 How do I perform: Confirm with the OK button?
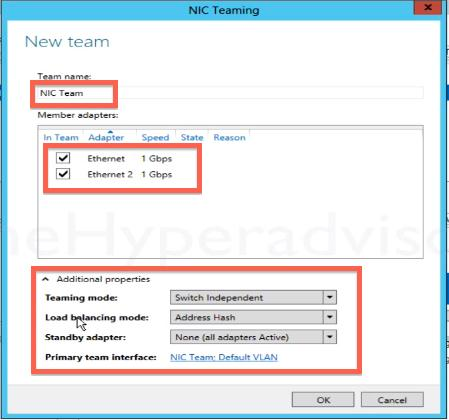(x=323, y=400)
